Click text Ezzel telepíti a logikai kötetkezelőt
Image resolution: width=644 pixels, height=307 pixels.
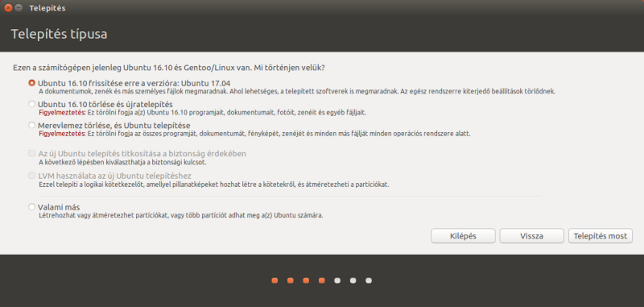(213, 185)
